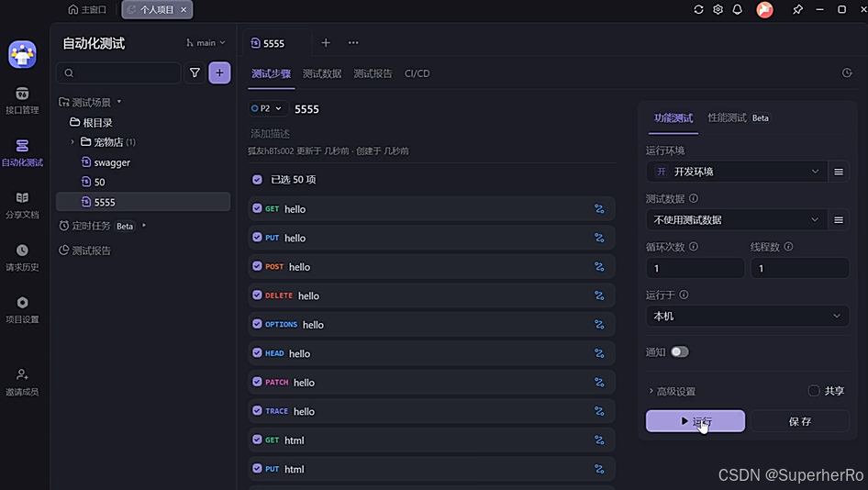The height and width of the screenshot is (490, 868).
Task: Click the flow icon on GET hello row
Action: 599,208
